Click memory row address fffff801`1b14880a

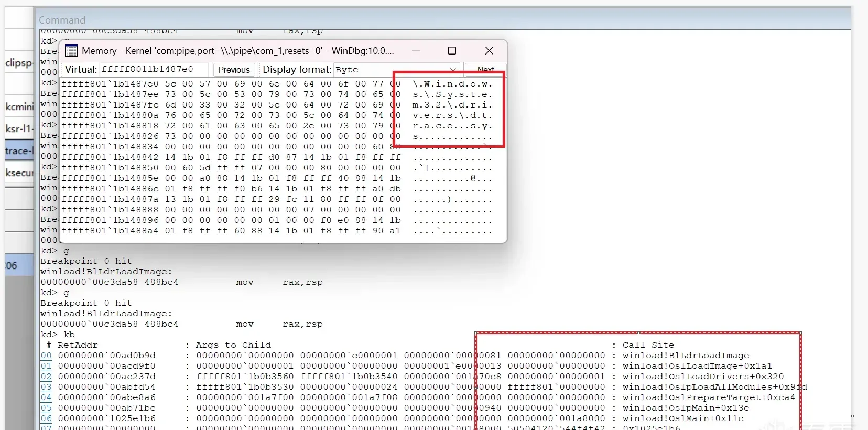coord(110,115)
